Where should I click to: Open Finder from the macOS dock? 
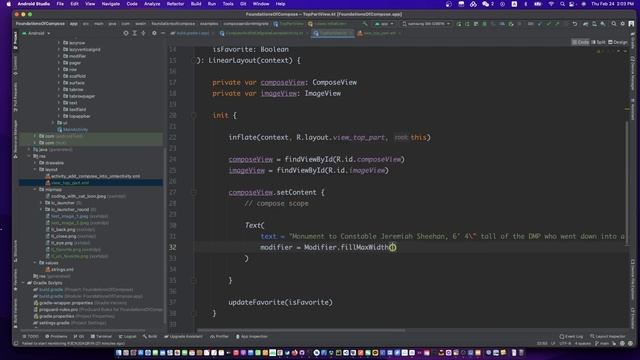(119, 353)
